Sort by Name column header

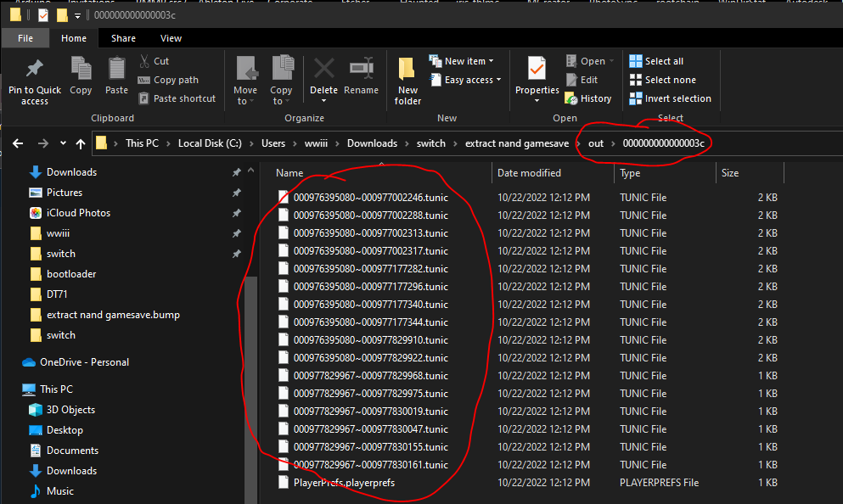point(289,173)
